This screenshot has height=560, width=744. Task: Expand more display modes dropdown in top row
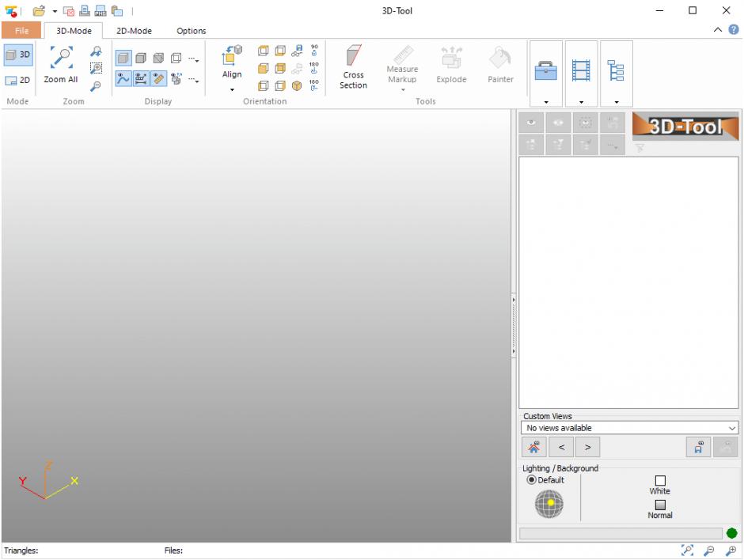tap(193, 59)
